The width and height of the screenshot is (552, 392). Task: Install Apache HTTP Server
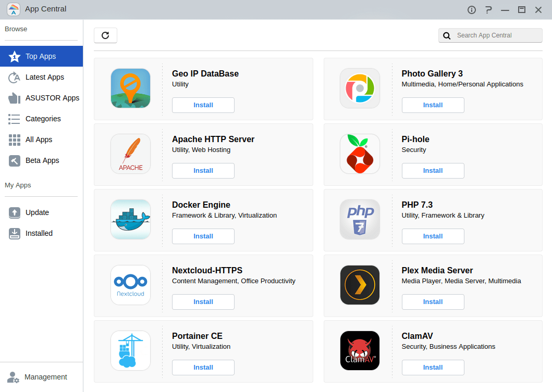[x=203, y=171]
